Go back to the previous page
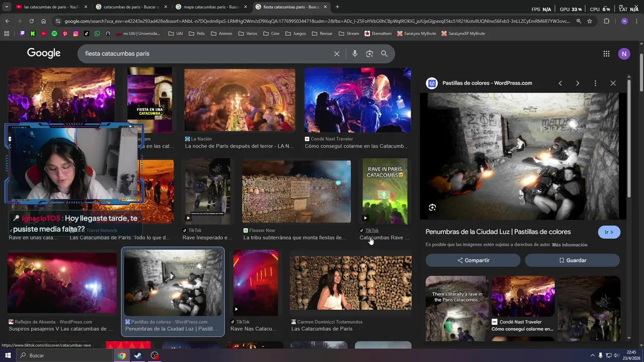The height and width of the screenshot is (362, 644). 7,21
